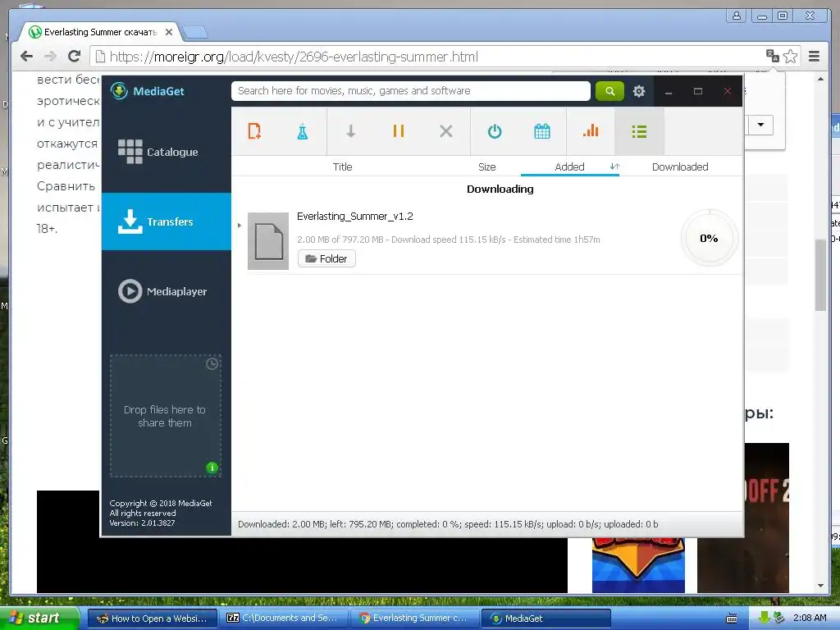Viewport: 840px width, 630px height.
Task: Click scroll down arrow of browser page
Action: click(x=820, y=586)
